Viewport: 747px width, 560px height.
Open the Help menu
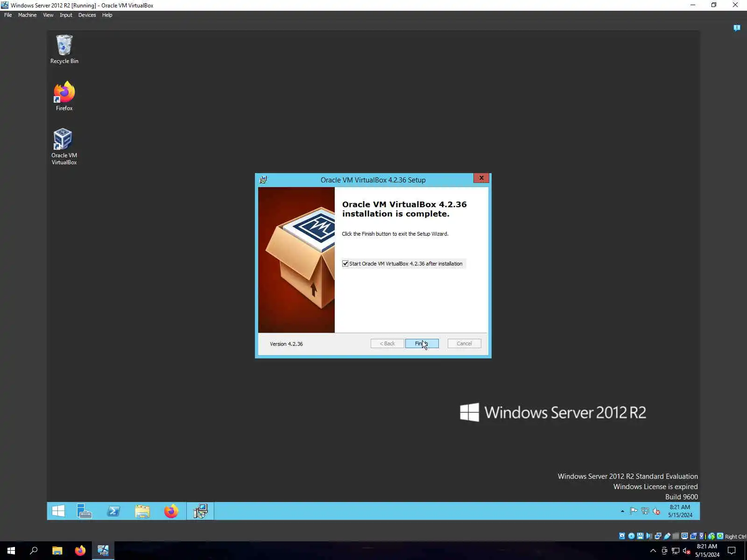point(107,15)
